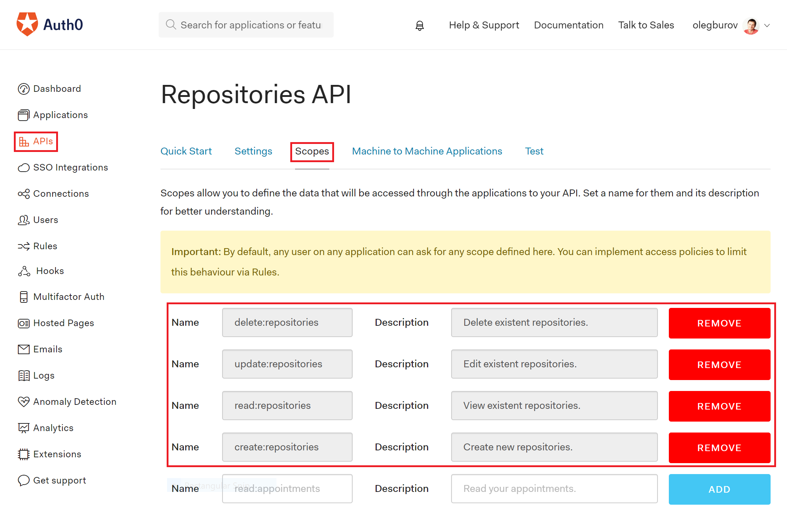Click the Applications window icon

tap(24, 115)
